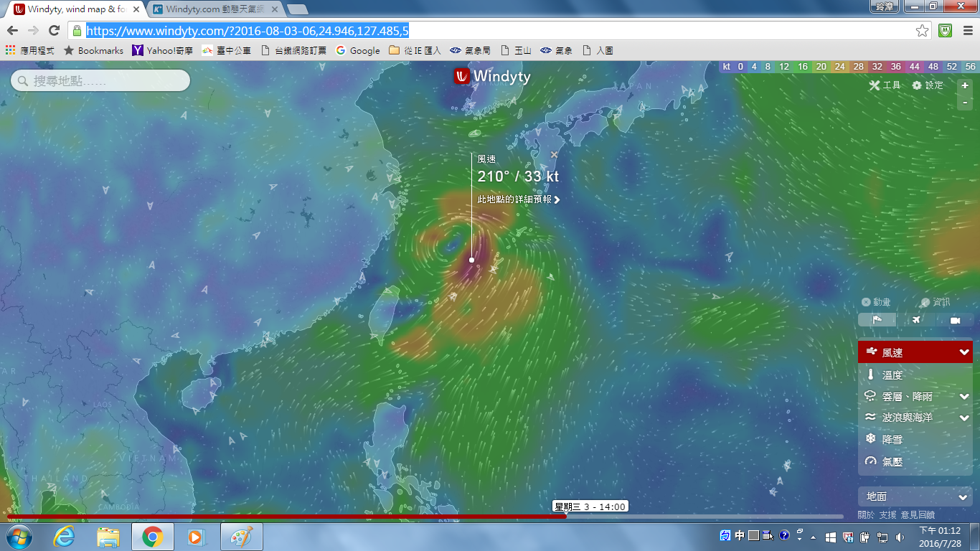Screen dimensions: 980x551
Task: Open the 地面 altitude level dropdown
Action: 915,496
